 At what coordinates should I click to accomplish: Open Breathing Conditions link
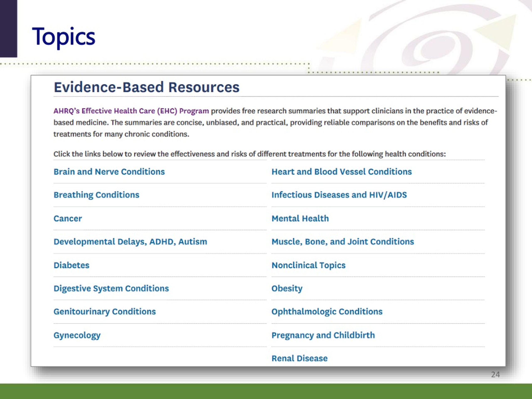[x=96, y=195]
